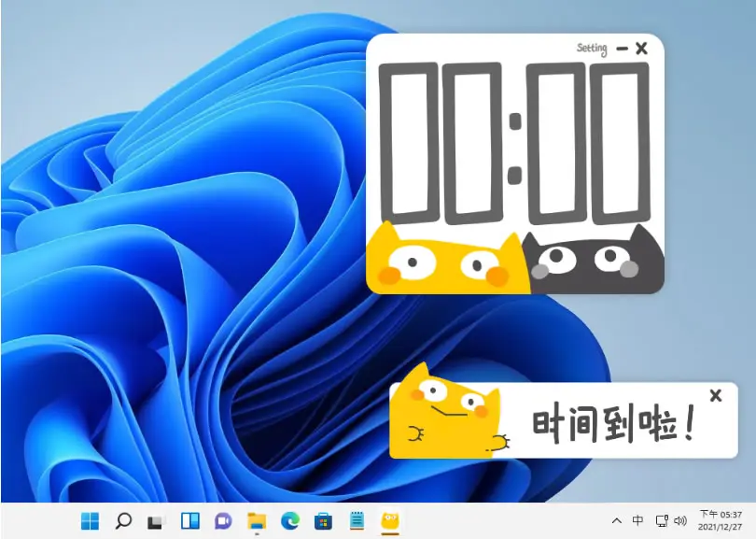Click the yellow cat in the notification
Screen dimensions: 756x539
[448, 413]
